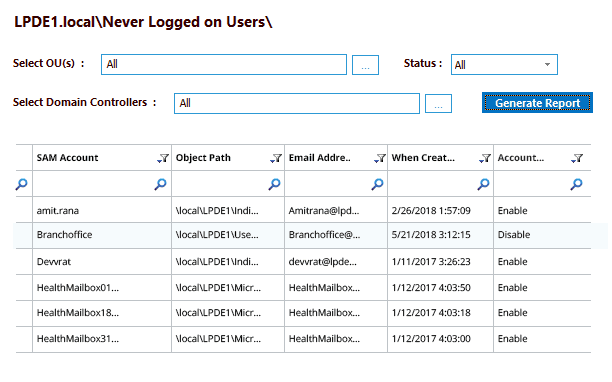The image size is (612, 382).
Task: Sort by Account column header
Action: (521, 158)
